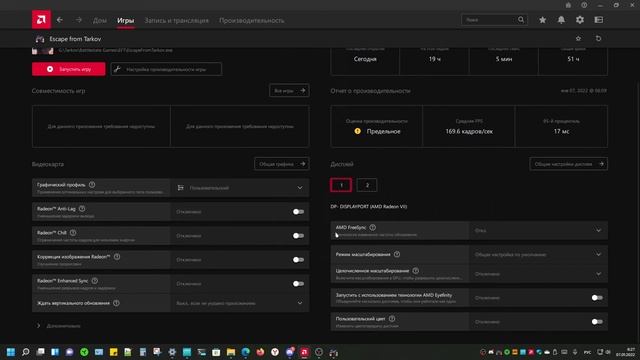Screen dimensions: 640x360
Task: Open Целочисленное масштабирование dropdown
Action: [538, 273]
